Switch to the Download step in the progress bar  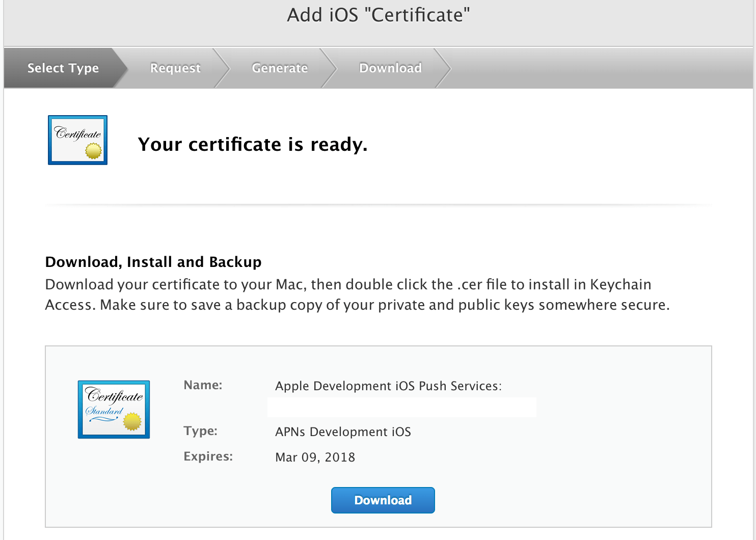390,68
